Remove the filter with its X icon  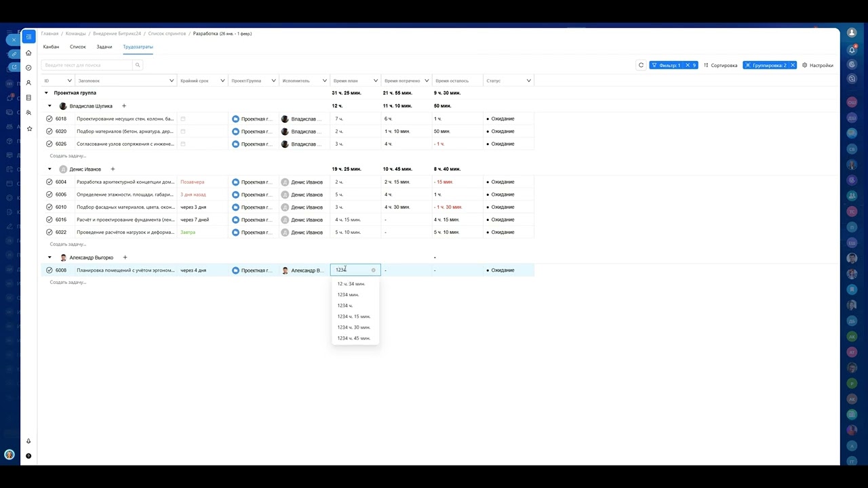[x=687, y=65]
